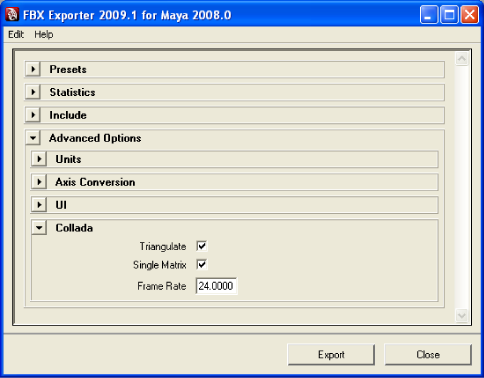This screenshot has height=378, width=484.
Task: Click the Single Matrix label
Action: [x=160, y=265]
